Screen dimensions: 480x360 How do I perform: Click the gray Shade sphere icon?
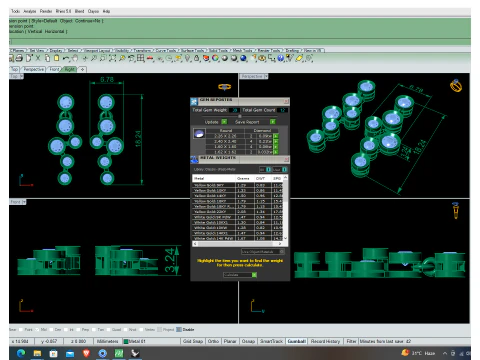click(225, 58)
